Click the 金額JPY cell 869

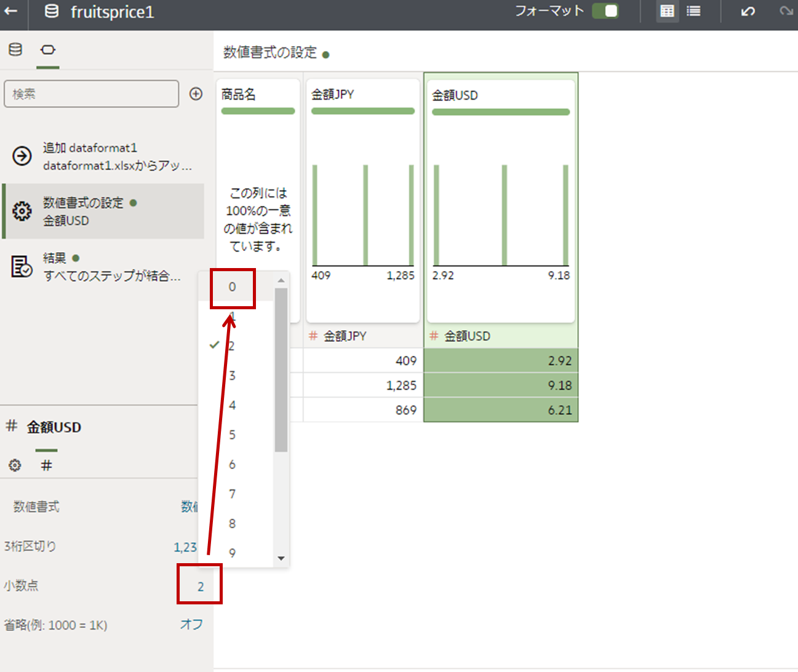tap(363, 410)
